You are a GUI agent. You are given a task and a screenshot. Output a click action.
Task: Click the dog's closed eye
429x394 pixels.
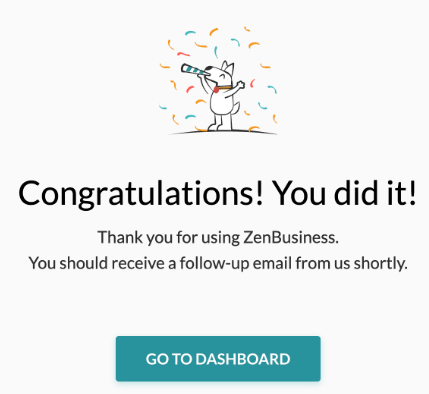[221, 77]
